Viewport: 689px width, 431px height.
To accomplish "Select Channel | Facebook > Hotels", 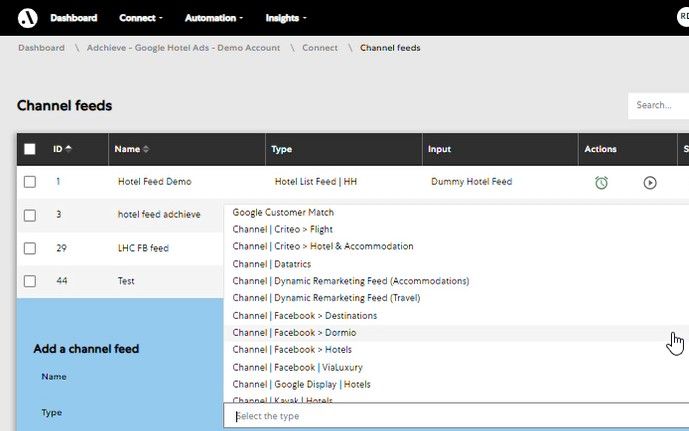I will point(292,350).
